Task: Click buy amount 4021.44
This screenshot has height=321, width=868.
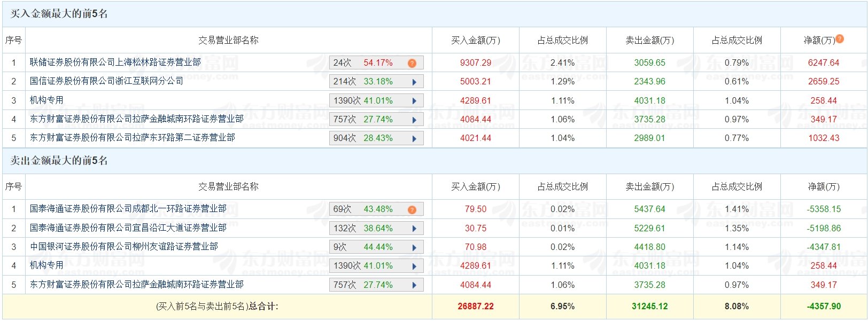Action: coord(476,138)
